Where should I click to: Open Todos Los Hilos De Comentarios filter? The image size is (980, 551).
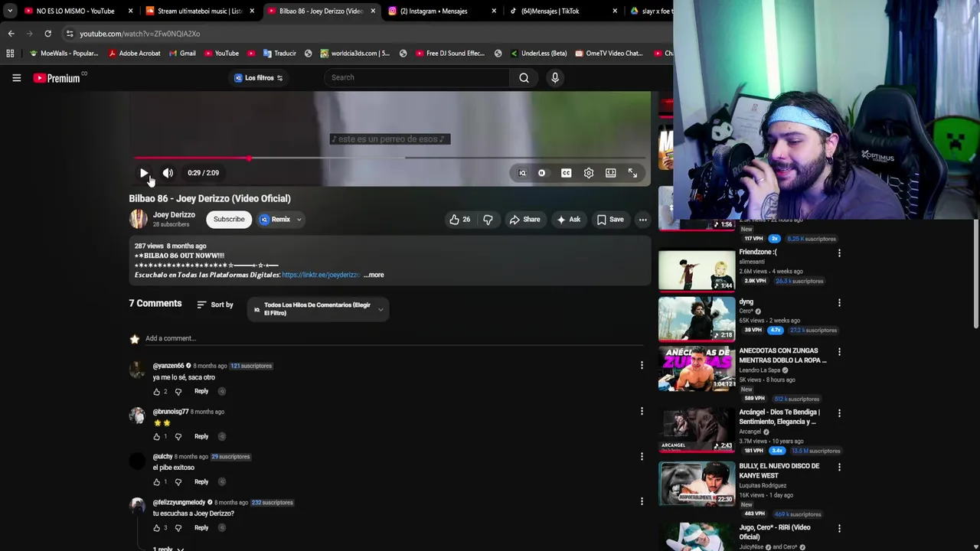point(318,308)
